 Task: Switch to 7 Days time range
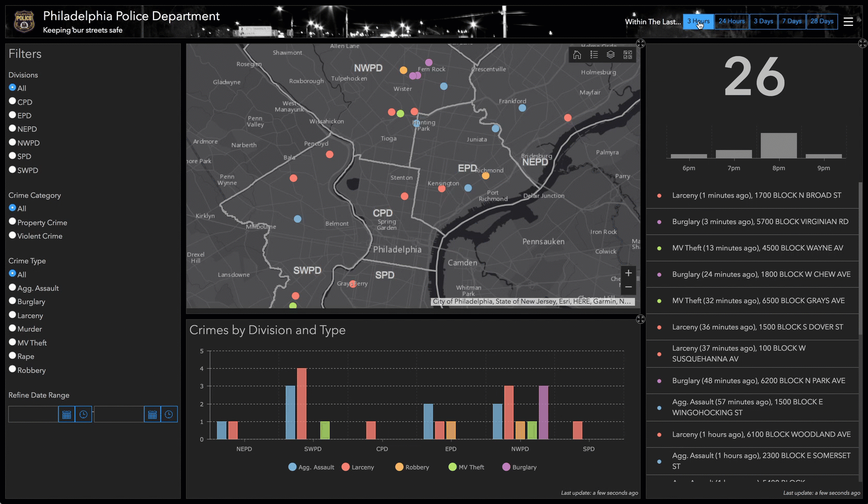coord(792,21)
